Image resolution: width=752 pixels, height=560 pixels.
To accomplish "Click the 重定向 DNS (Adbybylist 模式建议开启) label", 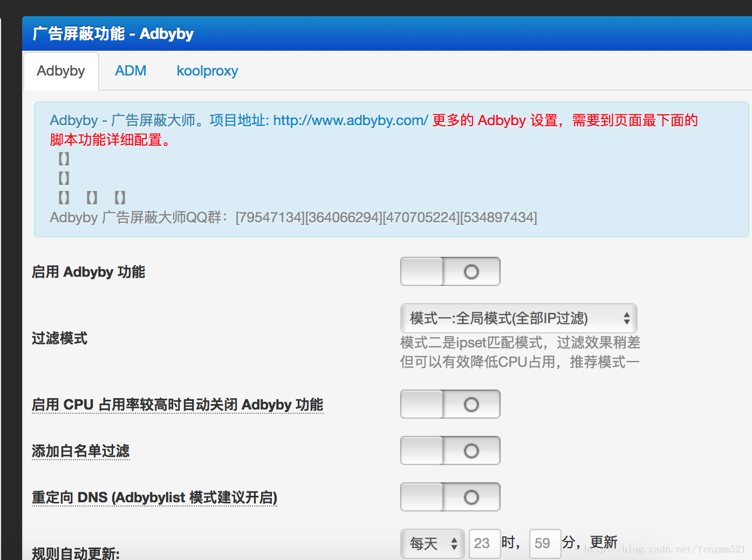I will coord(154,497).
